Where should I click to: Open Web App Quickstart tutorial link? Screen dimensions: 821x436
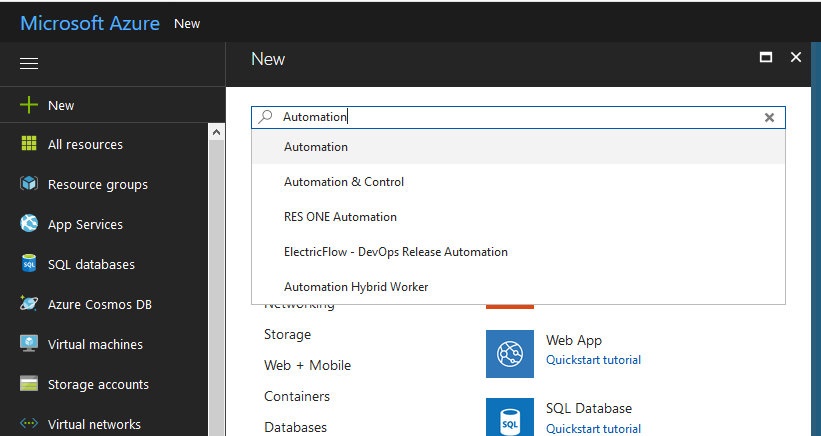pos(593,360)
